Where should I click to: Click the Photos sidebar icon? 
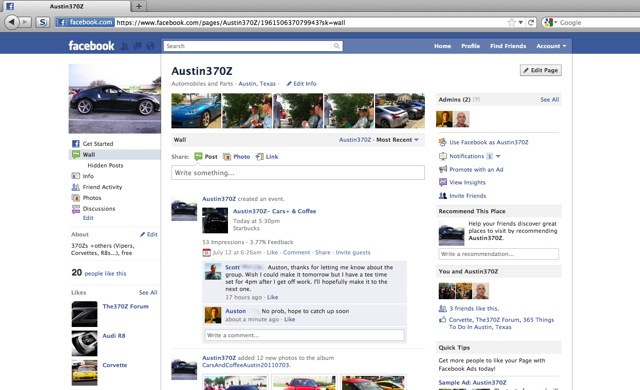point(76,198)
